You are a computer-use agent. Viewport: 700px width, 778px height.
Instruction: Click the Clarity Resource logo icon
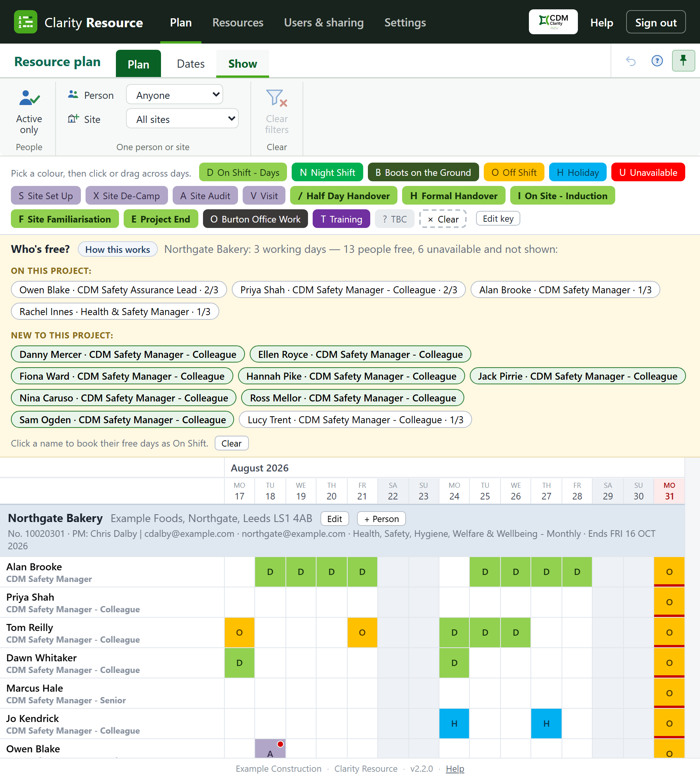point(26,22)
